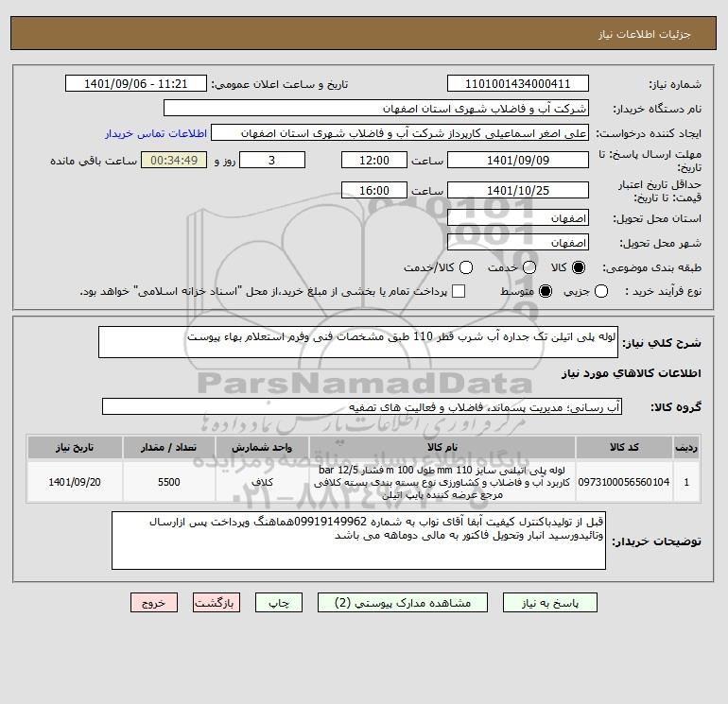Click the price validity time 16:00 field
728x704 pixels.
(374, 190)
